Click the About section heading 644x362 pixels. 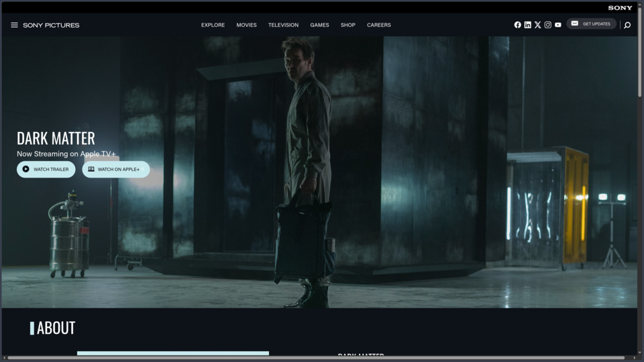56,328
